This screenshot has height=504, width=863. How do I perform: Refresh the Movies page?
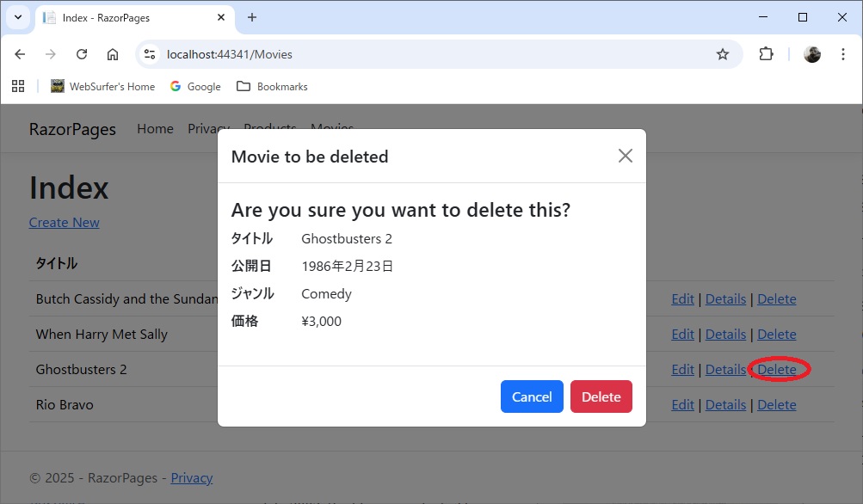[x=82, y=53]
